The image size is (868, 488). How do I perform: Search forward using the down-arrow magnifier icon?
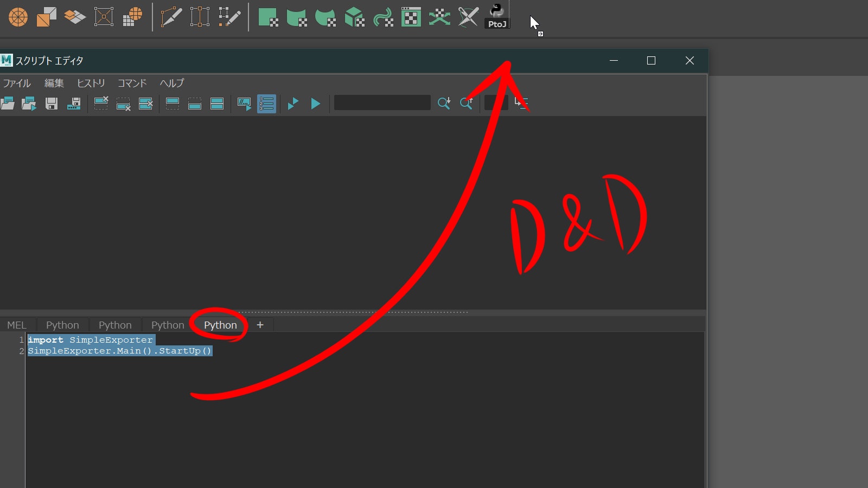point(444,104)
